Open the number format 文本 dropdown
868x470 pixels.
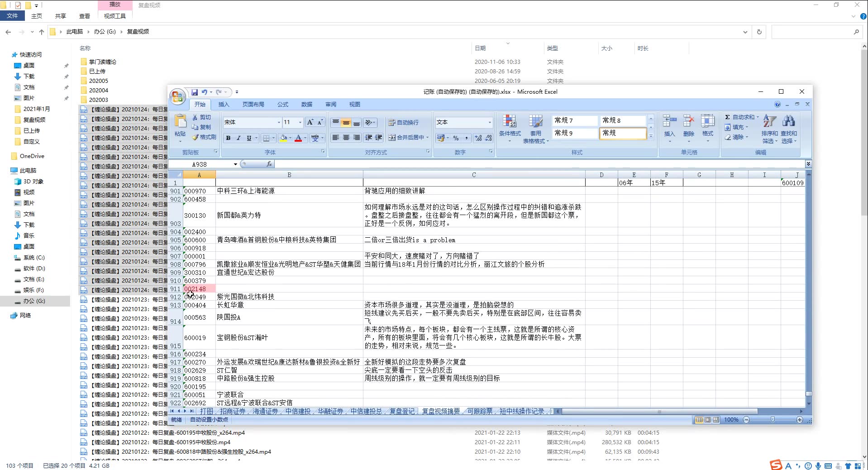[x=490, y=122]
